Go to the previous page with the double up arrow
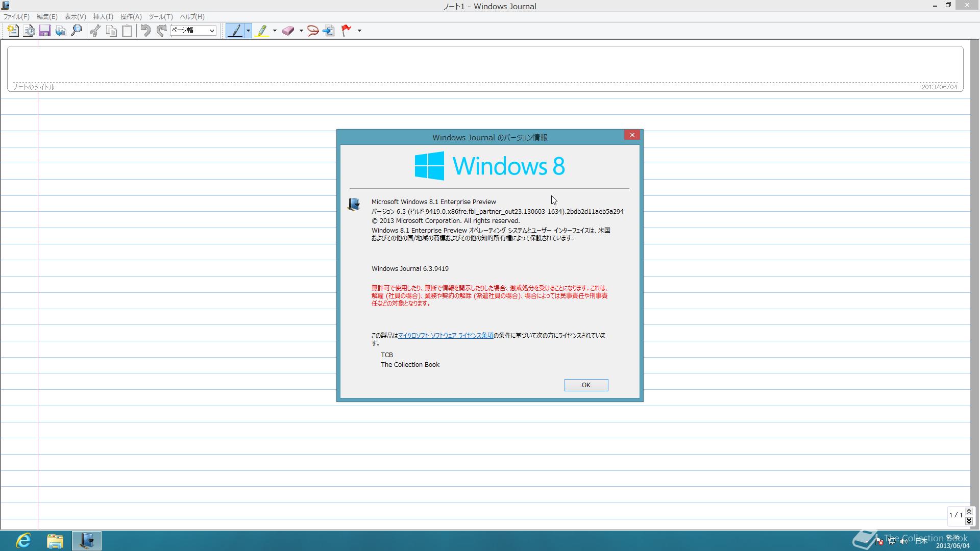The height and width of the screenshot is (551, 980). point(969,512)
